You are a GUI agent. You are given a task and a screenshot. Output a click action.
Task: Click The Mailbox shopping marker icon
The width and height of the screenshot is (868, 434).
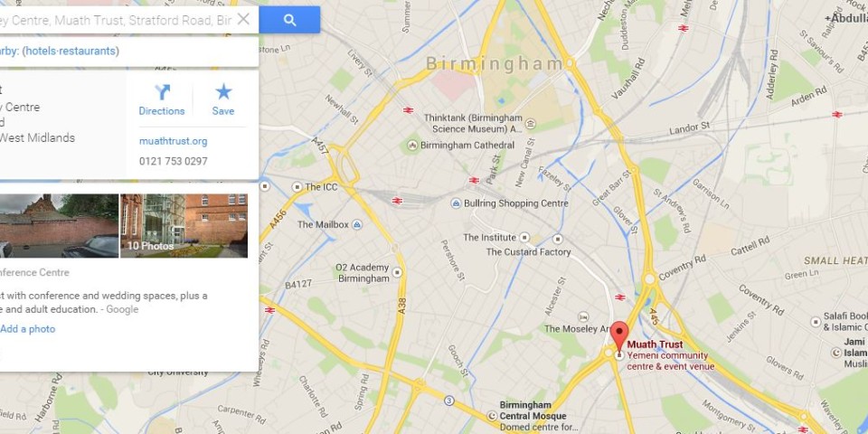(357, 225)
